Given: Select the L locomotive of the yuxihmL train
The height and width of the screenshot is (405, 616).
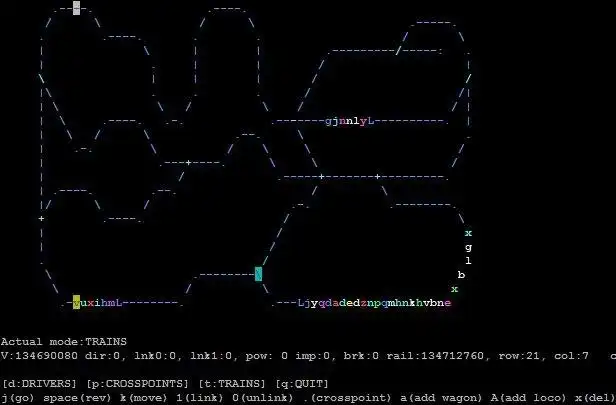Looking at the screenshot, I should [119, 302].
